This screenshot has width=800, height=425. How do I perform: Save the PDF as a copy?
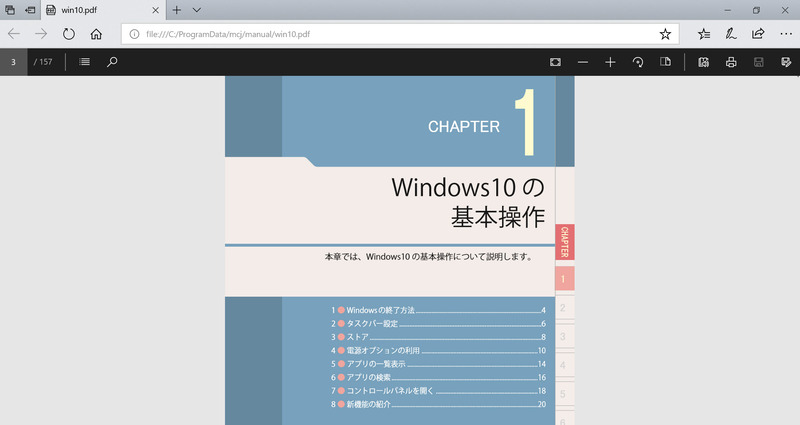pyautogui.click(x=786, y=62)
